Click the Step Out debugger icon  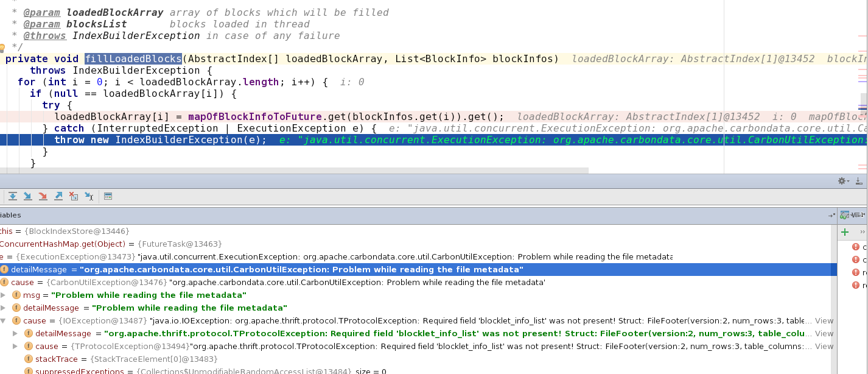tap(58, 196)
